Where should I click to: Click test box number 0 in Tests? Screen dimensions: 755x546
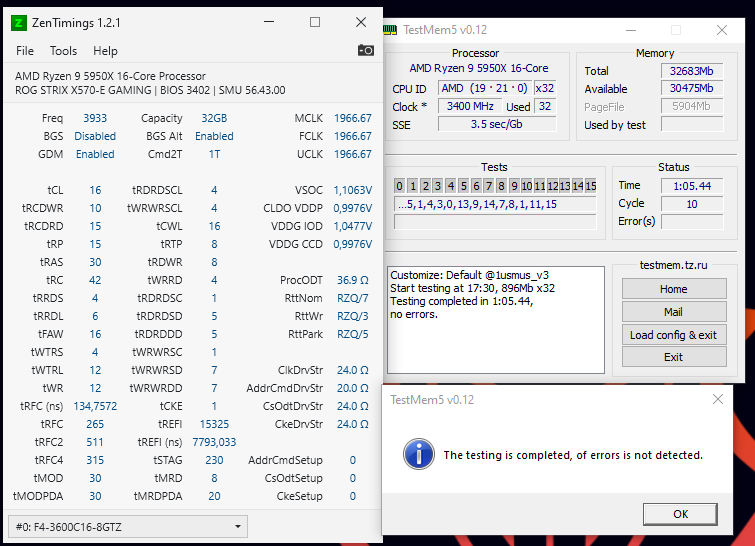coord(399,186)
